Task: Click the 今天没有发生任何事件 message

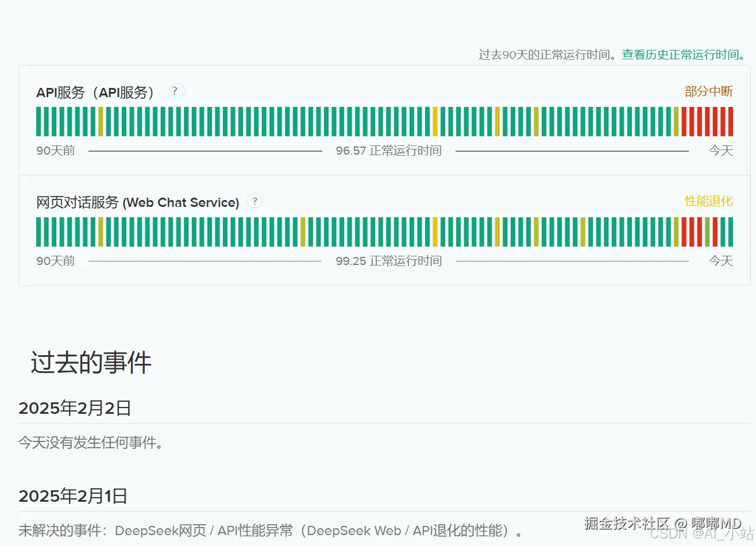Action: point(91,443)
